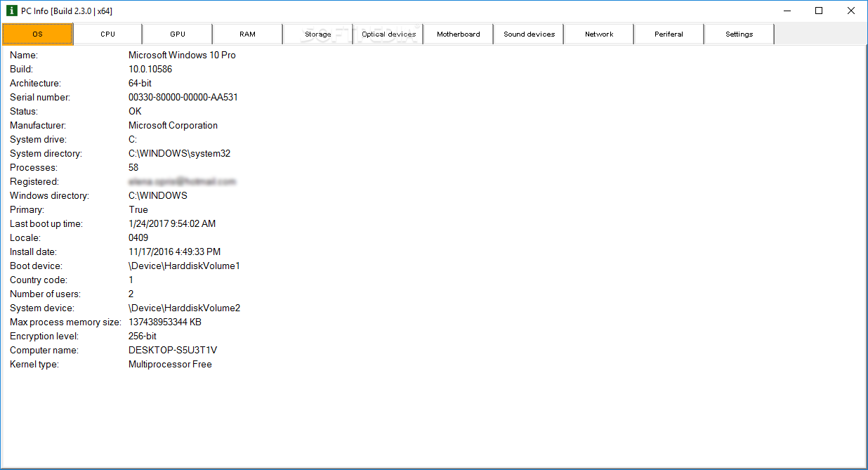Image resolution: width=868 pixels, height=470 pixels.
Task: Click the Kernel type: label
Action: (x=34, y=364)
